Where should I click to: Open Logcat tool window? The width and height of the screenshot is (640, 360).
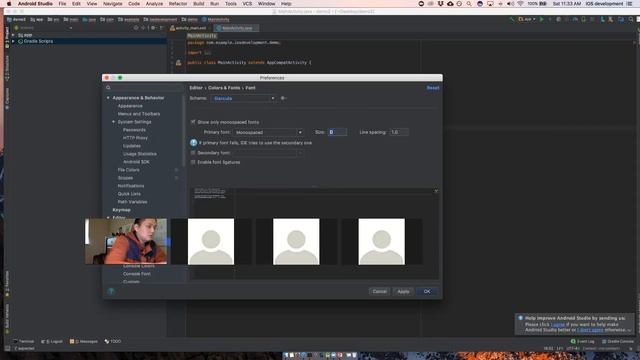(x=52, y=341)
